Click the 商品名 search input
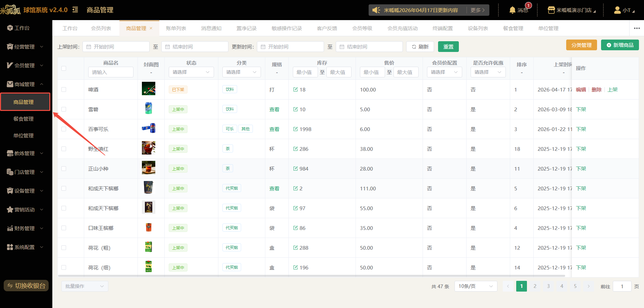 [111, 72]
